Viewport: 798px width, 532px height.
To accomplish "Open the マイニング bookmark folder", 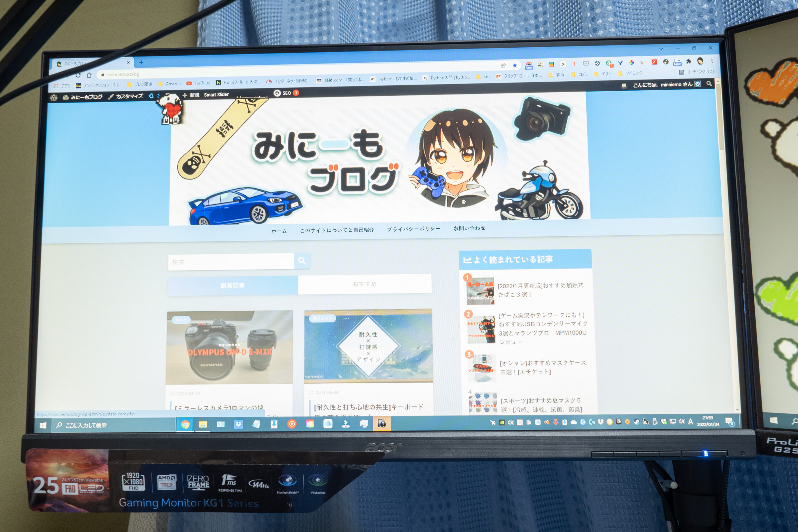I will pos(630,73).
